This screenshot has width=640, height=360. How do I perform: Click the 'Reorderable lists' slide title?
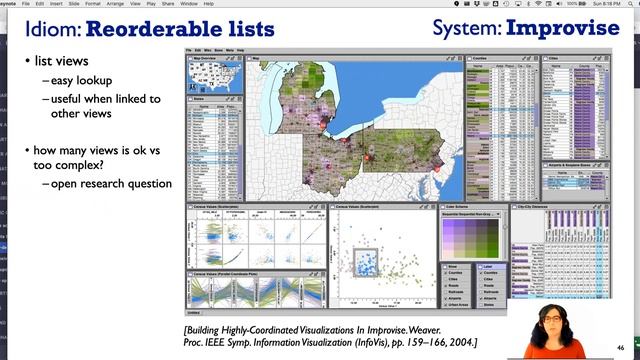(x=180, y=29)
